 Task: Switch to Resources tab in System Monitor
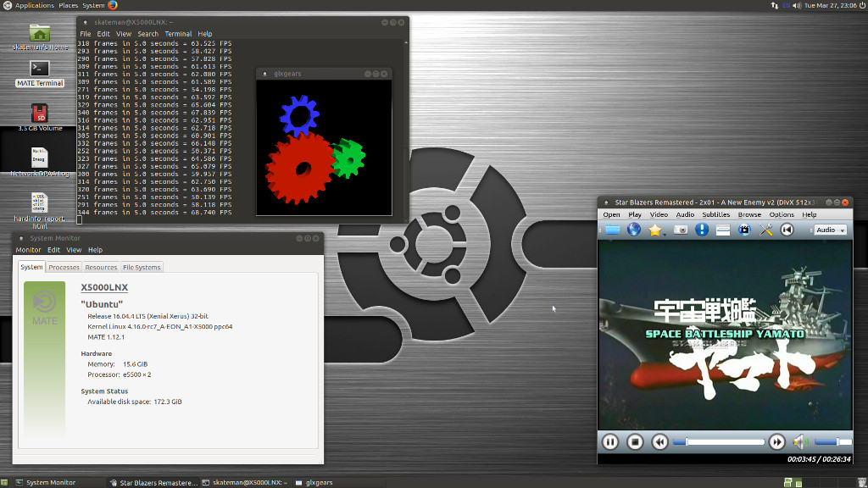point(102,267)
